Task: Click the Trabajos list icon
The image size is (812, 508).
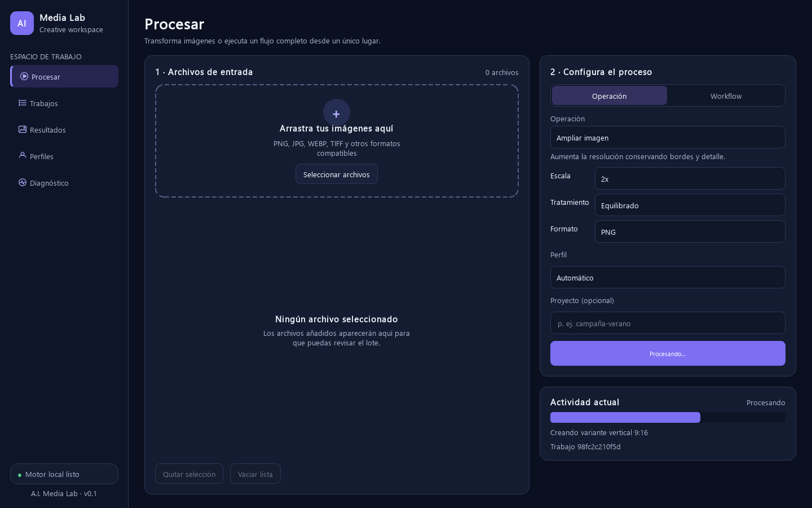Action: pyautogui.click(x=23, y=103)
